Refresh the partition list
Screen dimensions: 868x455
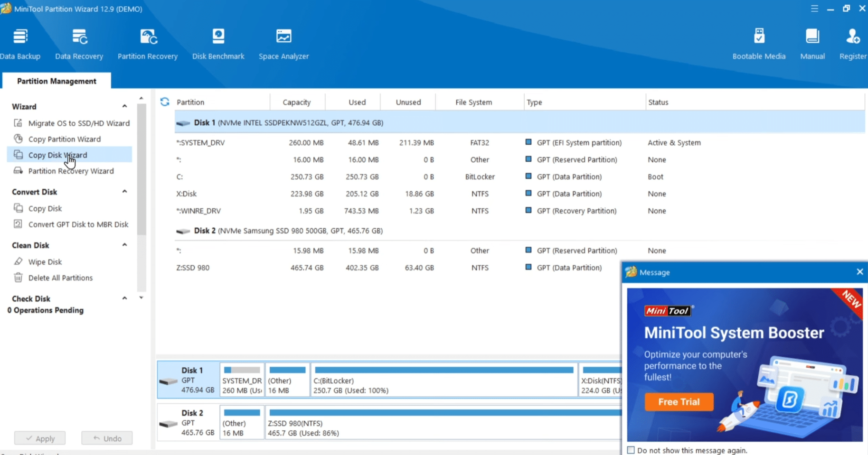click(164, 102)
